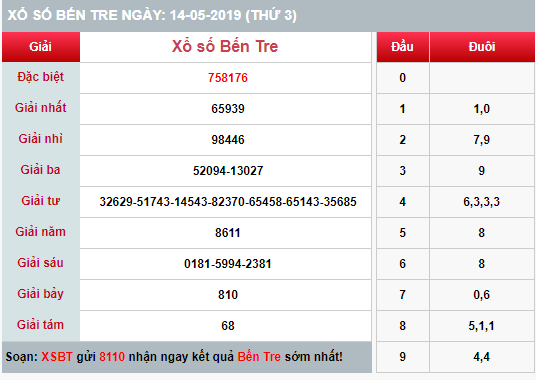Click the 'Xổ số Bến Tre' header

pos(225,46)
